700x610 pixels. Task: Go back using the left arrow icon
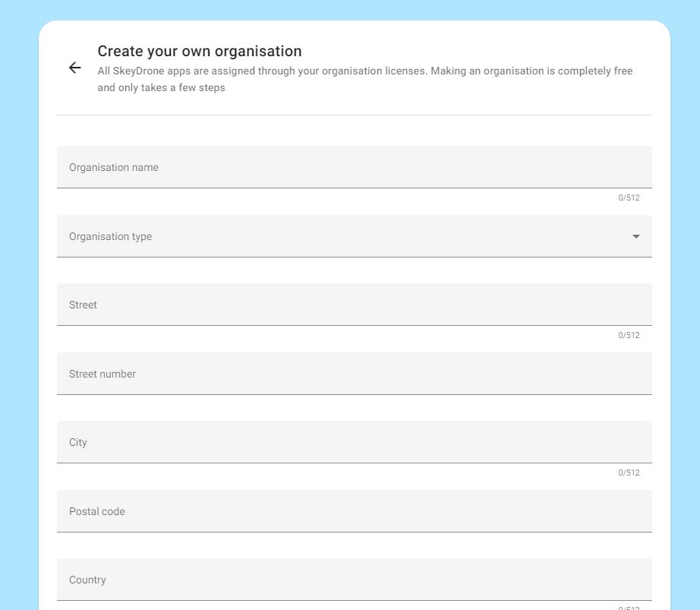[x=74, y=68]
